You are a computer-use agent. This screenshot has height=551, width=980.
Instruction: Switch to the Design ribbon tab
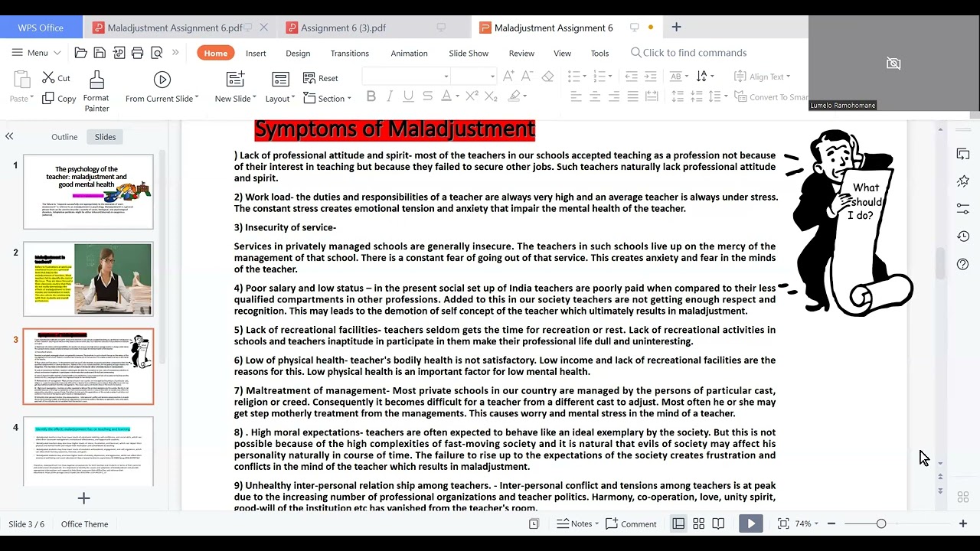pyautogui.click(x=298, y=53)
